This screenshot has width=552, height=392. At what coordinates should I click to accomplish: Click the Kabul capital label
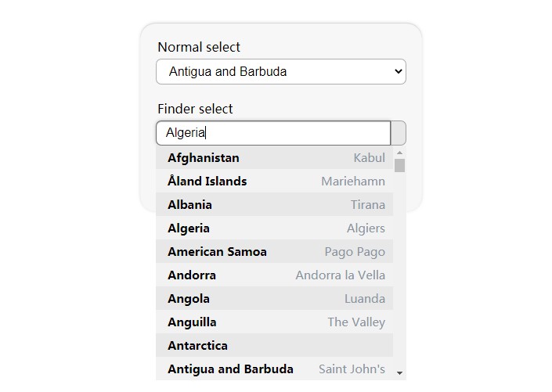[x=369, y=157]
